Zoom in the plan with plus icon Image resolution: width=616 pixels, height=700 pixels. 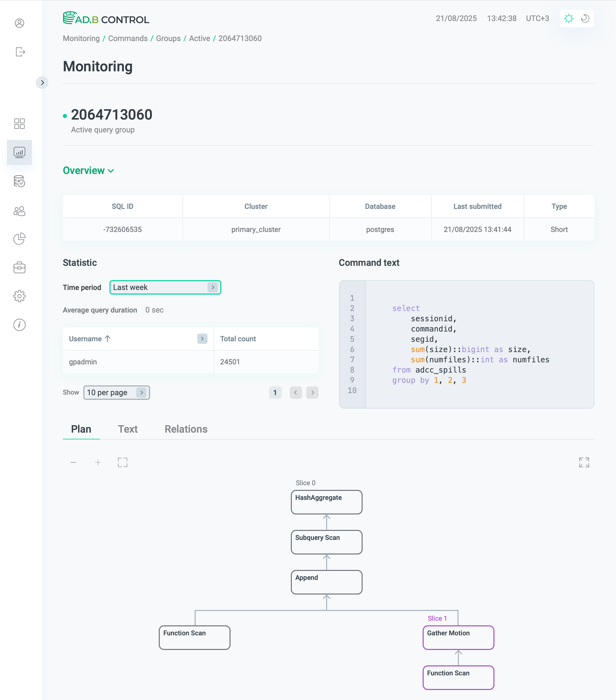coord(98,462)
